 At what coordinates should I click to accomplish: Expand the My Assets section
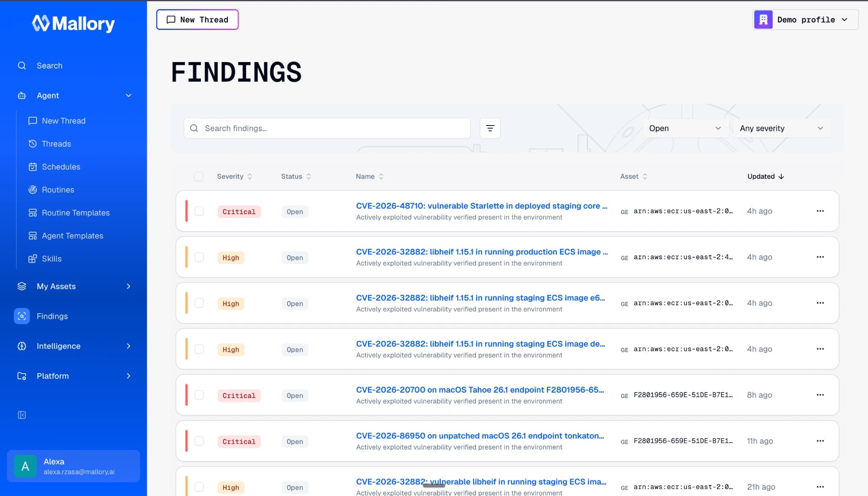(x=73, y=286)
